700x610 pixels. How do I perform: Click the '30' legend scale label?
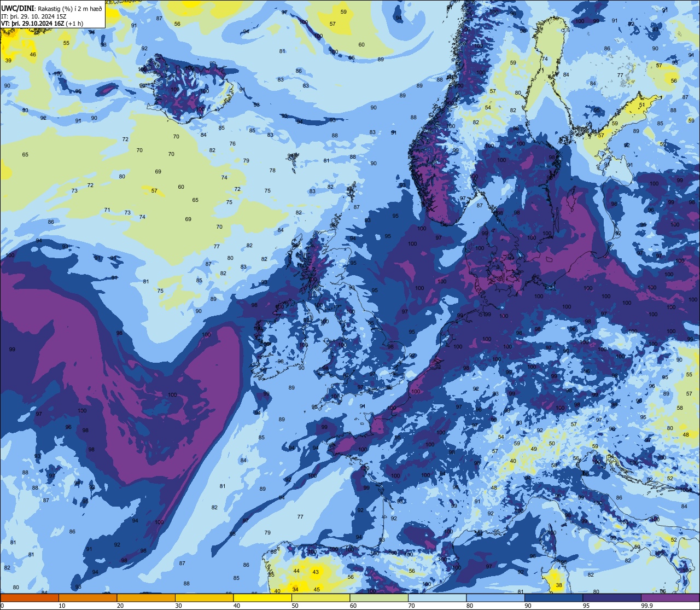click(178, 605)
